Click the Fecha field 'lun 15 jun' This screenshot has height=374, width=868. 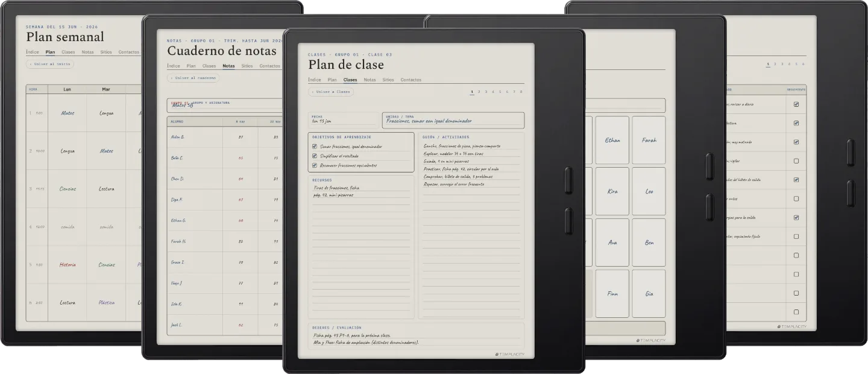point(342,119)
